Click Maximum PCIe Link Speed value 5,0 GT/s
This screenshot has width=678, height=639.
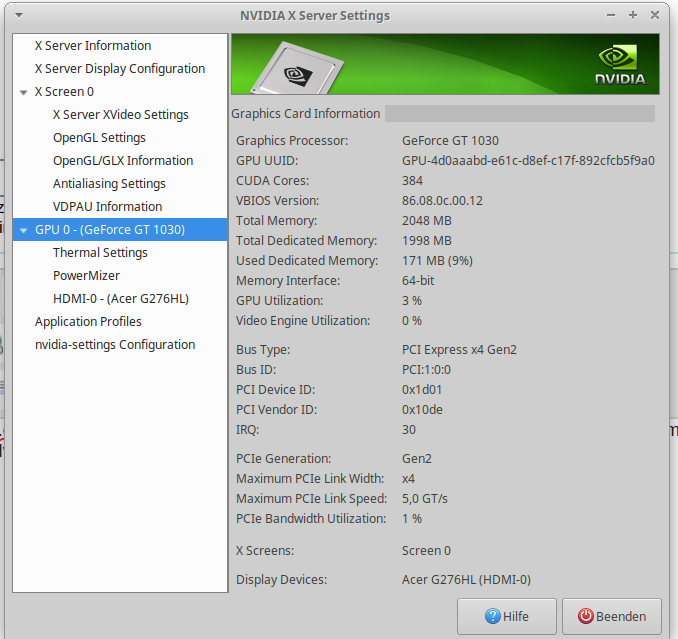pyautogui.click(x=425, y=498)
